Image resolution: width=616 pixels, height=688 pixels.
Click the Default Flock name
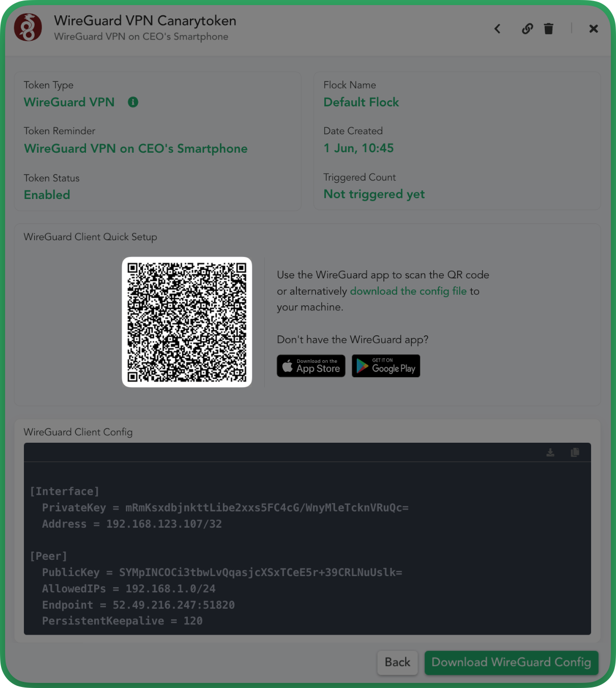(361, 102)
